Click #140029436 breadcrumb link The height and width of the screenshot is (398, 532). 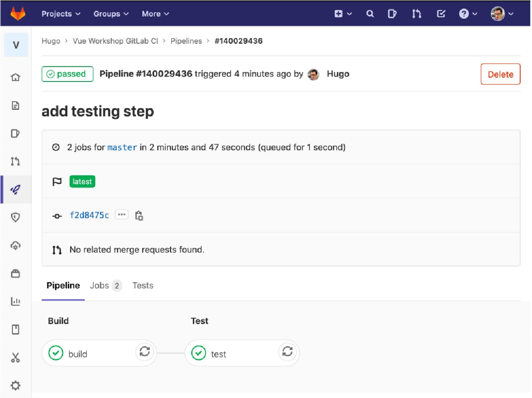[239, 41]
